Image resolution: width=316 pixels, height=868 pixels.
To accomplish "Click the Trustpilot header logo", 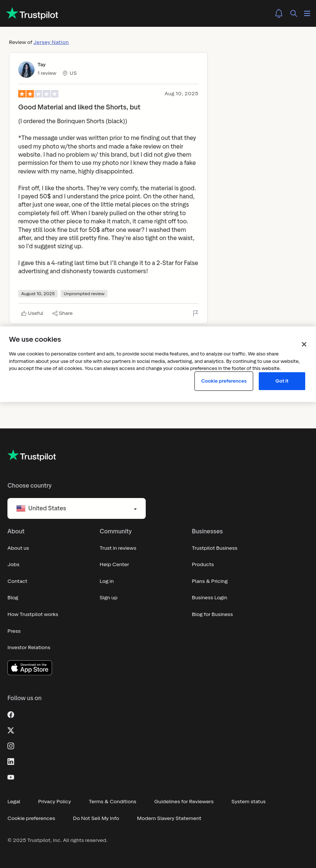I will click(x=32, y=13).
